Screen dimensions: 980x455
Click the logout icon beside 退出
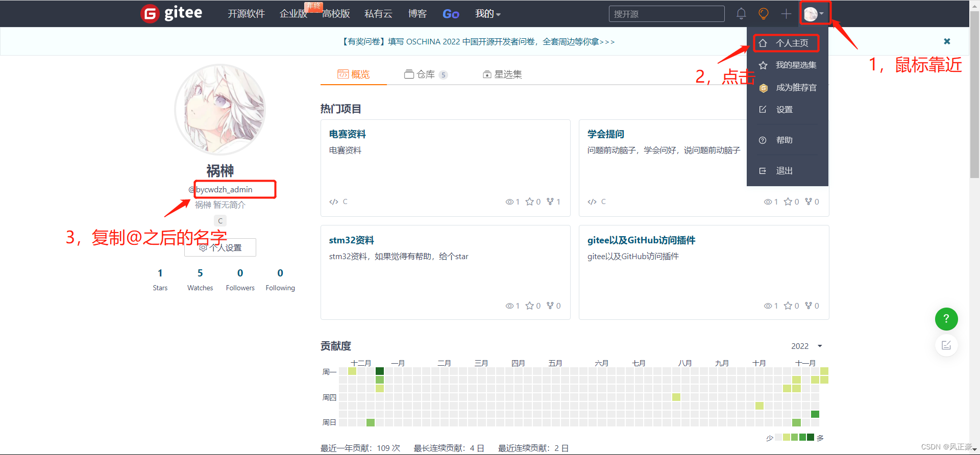click(x=763, y=171)
